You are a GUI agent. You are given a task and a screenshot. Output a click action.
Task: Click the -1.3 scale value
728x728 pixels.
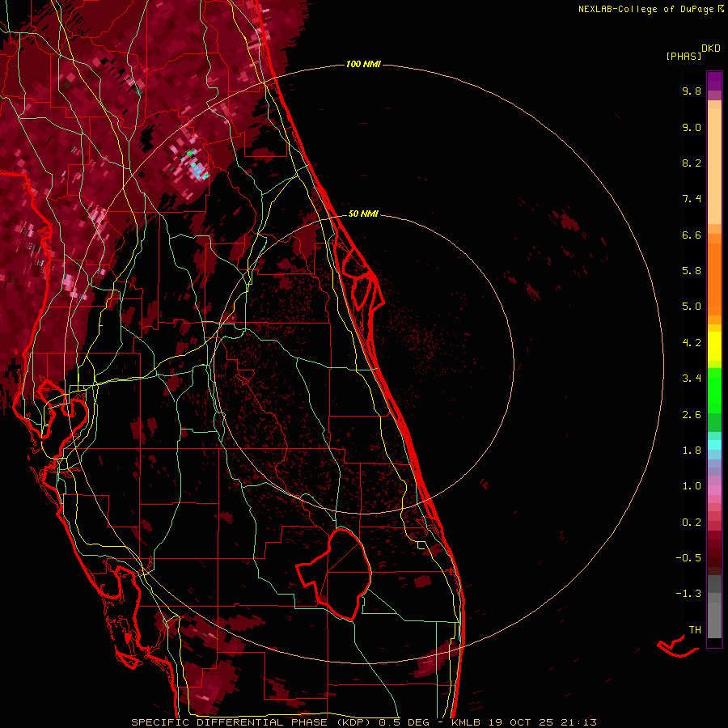[688, 594]
